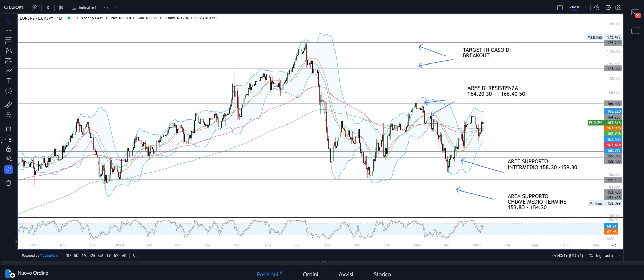This screenshot has width=644, height=280.
Task: Open the news panel icon
Action: click(635, 31)
